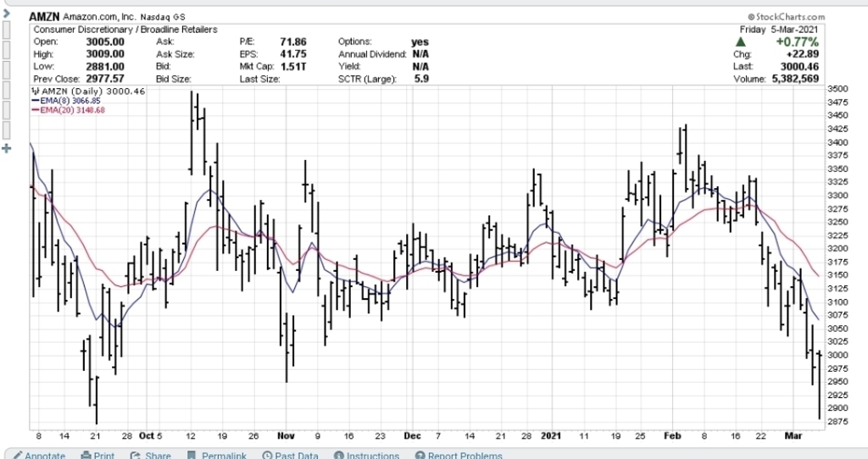Expand the sidebar with the top-left chevron
The height and width of the screenshot is (459, 868).
pyautogui.click(x=4, y=14)
